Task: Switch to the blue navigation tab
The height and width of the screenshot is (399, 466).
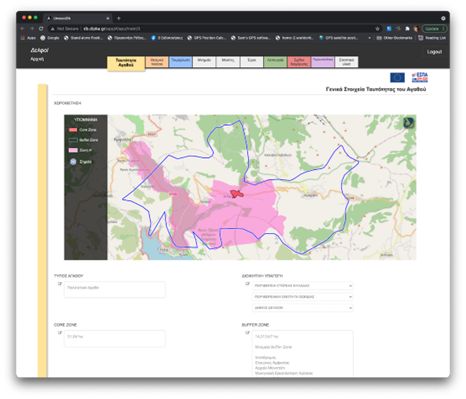Action: pos(180,62)
